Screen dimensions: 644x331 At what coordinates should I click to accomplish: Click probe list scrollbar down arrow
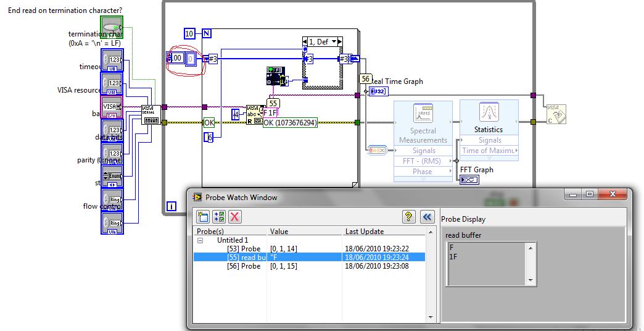pyautogui.click(x=431, y=317)
